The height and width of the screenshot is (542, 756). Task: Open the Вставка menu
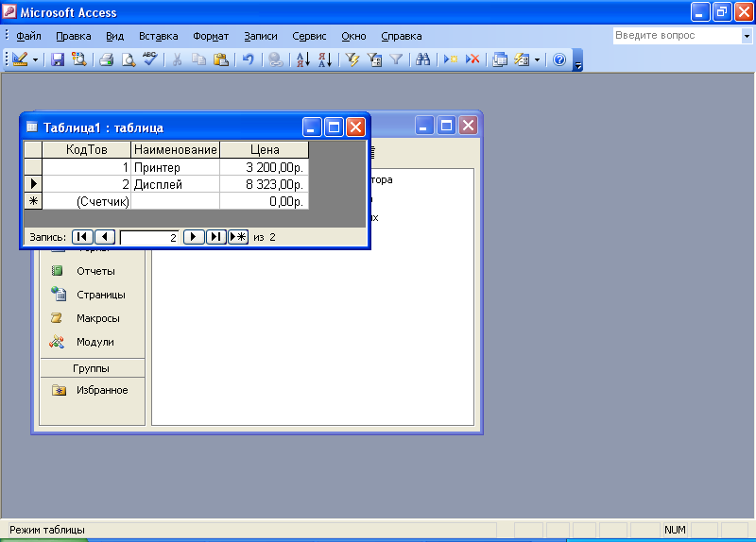click(x=158, y=36)
